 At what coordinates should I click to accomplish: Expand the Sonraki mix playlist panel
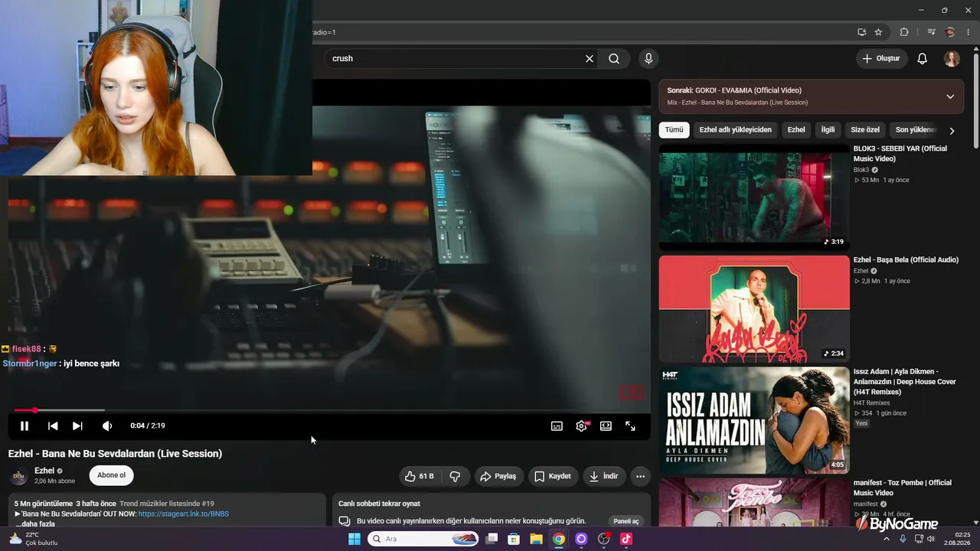(950, 96)
